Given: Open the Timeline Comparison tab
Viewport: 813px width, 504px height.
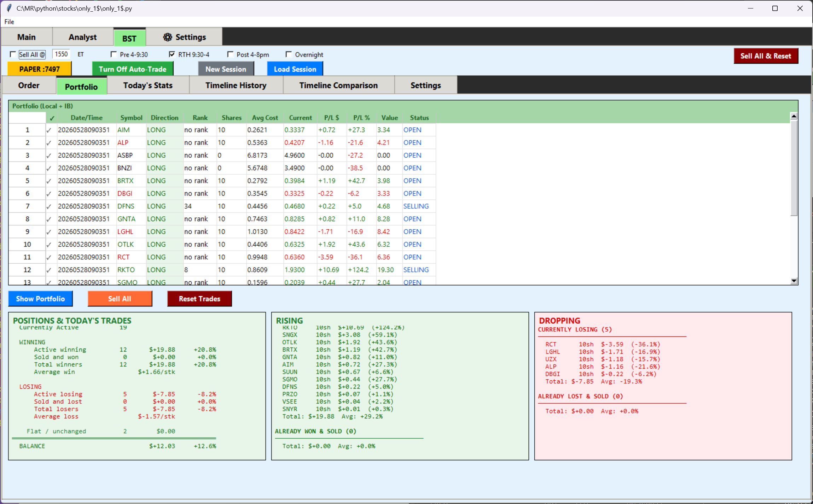Looking at the screenshot, I should pyautogui.click(x=338, y=86).
